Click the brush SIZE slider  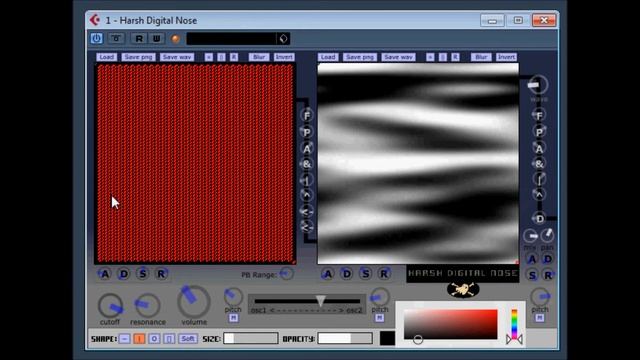251,338
